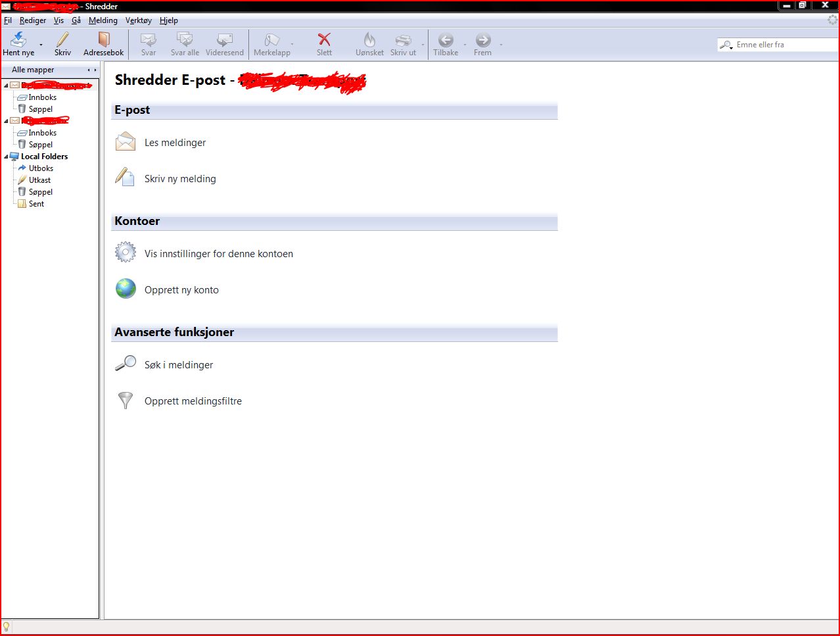This screenshot has height=636, width=840.
Task: Go forward with the Frem button
Action: [x=482, y=44]
